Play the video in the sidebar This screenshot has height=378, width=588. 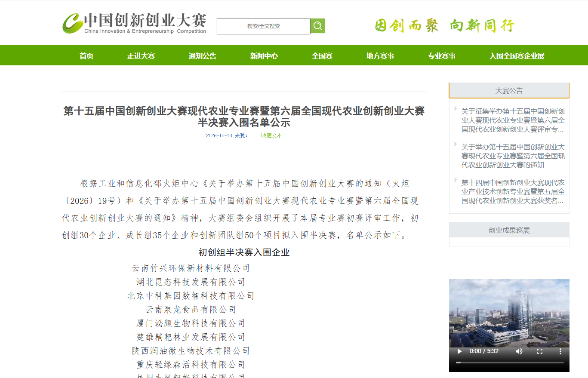[x=459, y=351]
